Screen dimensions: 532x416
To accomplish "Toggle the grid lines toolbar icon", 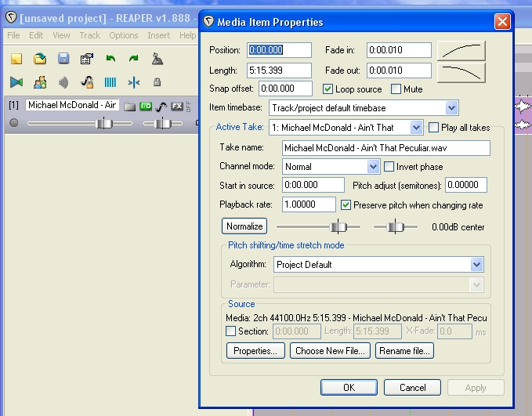I will pos(110,82).
